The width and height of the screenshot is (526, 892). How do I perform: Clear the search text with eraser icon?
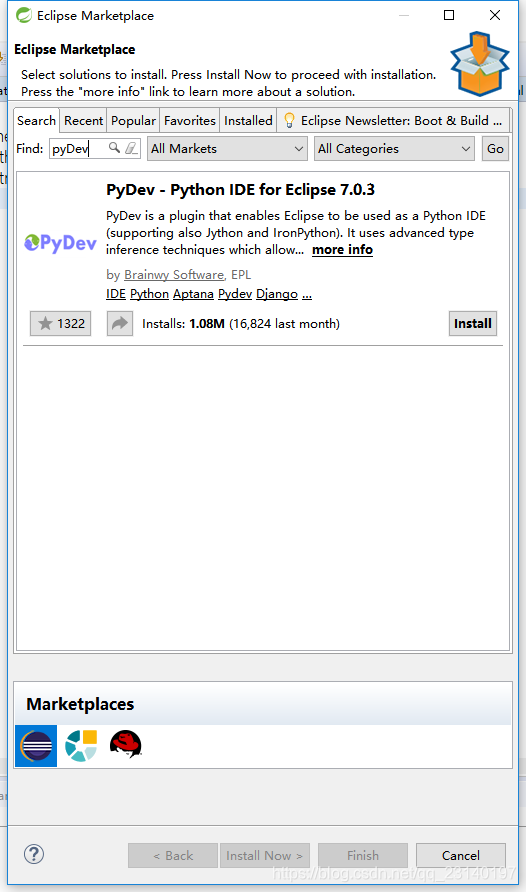point(131,148)
